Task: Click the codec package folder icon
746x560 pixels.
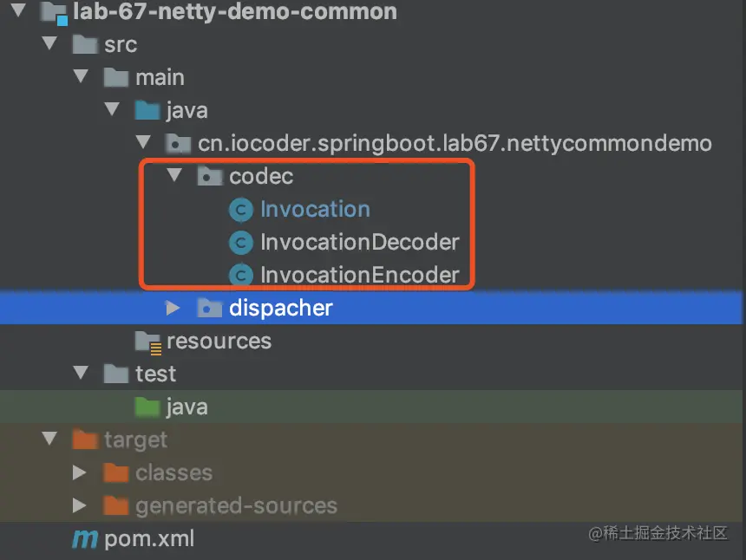Action: pyautogui.click(x=209, y=176)
